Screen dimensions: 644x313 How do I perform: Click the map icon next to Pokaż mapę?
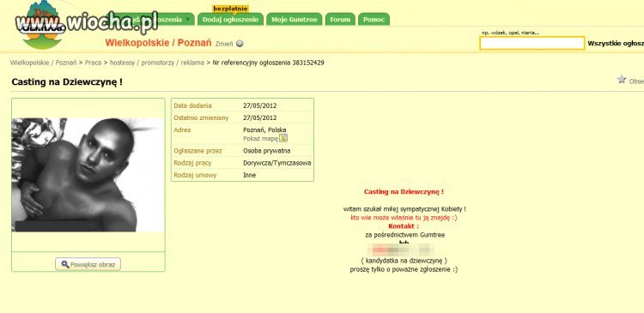[x=283, y=138]
